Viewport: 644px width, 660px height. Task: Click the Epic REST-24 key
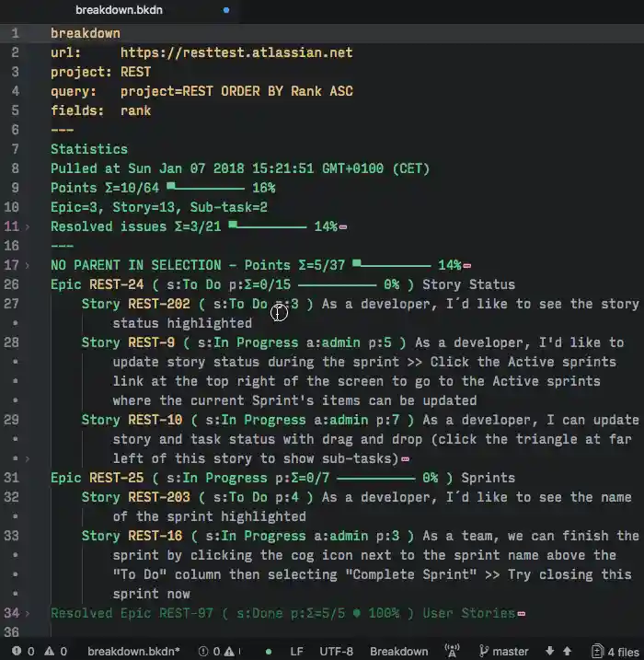[x=117, y=284]
